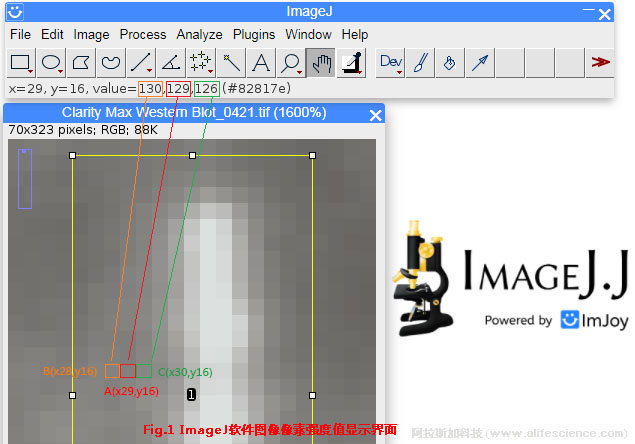Click the top-center selection handle
The image size is (635, 444).
[x=192, y=155]
